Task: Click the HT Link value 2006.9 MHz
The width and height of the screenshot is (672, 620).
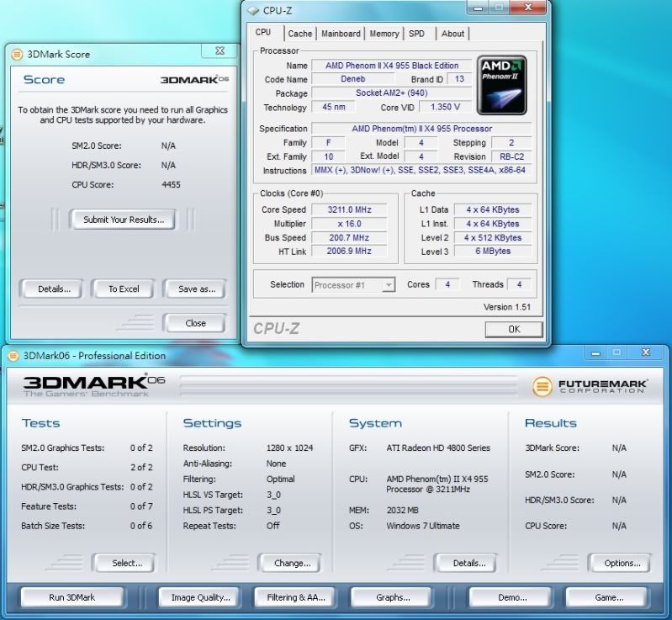Action: click(349, 251)
